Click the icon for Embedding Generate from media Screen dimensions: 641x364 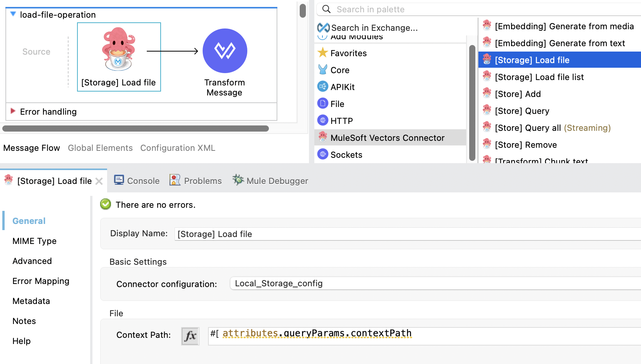pos(487,25)
